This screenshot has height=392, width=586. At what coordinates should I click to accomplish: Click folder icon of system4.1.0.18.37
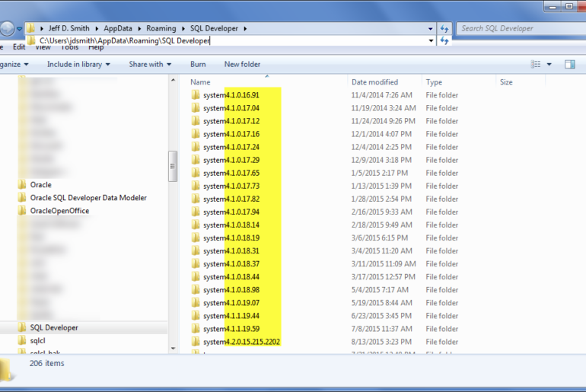coord(196,264)
